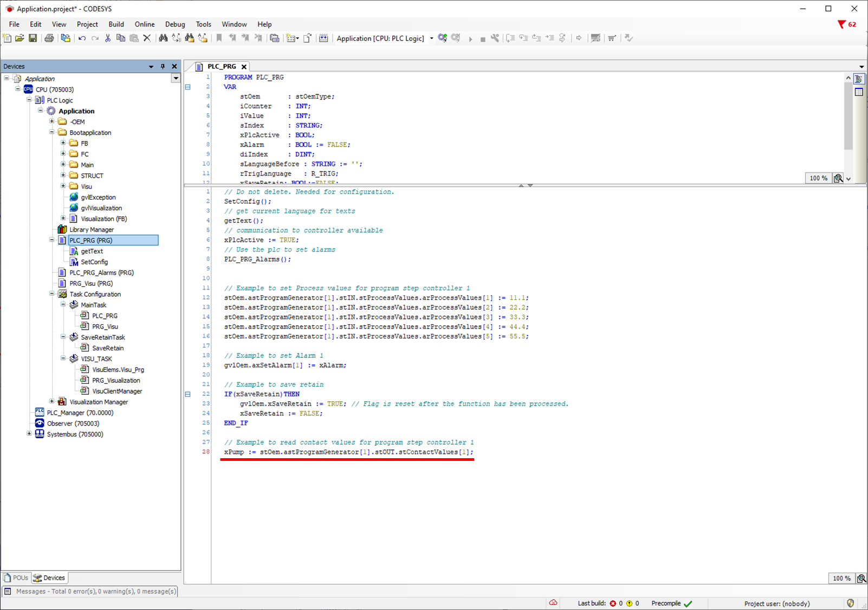Click the Print icon in the toolbar

(x=49, y=38)
